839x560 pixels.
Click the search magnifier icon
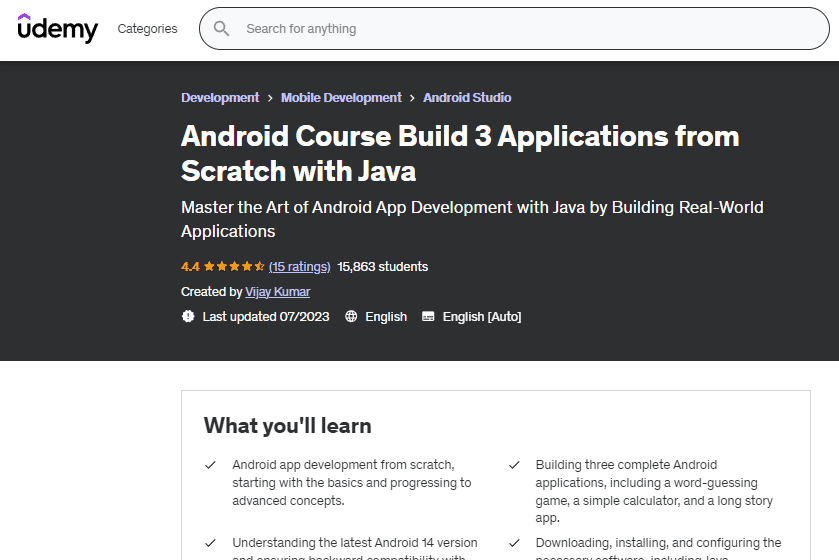click(x=221, y=29)
